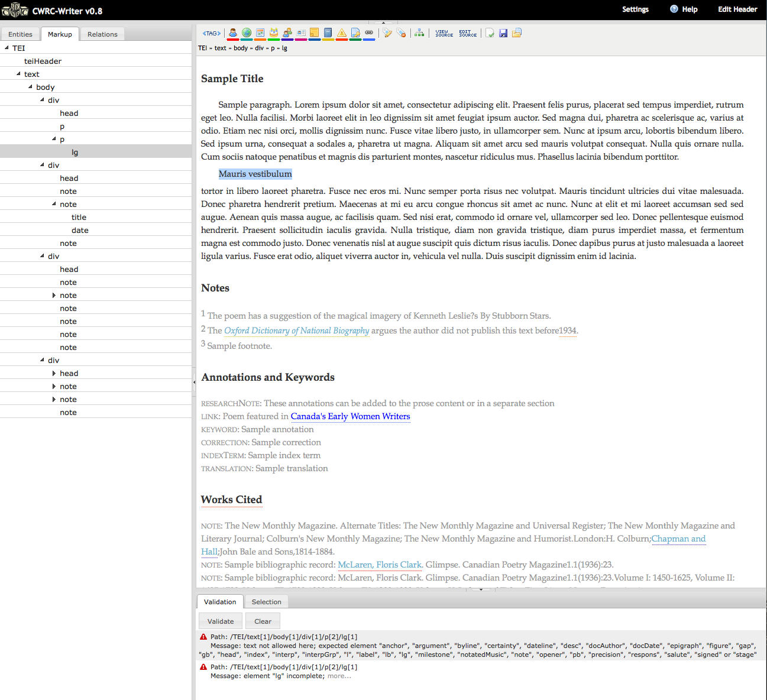Viewport: 767px width, 700px height.
Task: Add a Correction via the warning triangle icon
Action: [x=342, y=33]
